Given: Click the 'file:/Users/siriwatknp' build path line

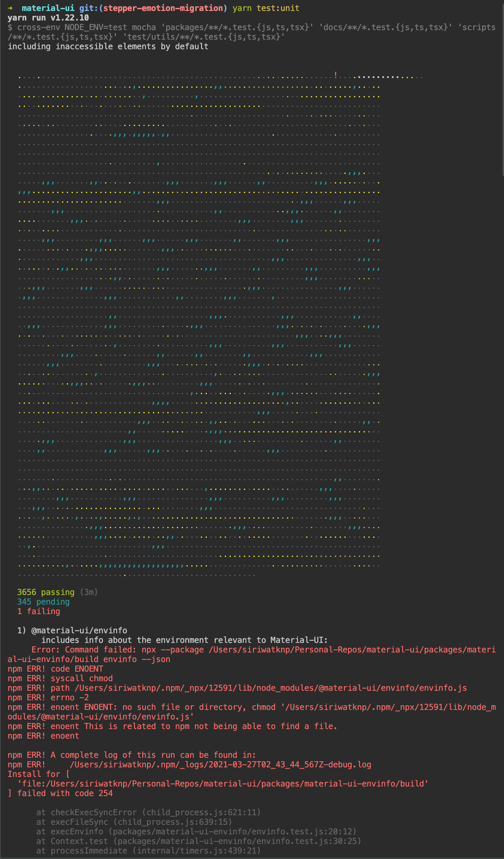Looking at the screenshot, I should point(223,784).
